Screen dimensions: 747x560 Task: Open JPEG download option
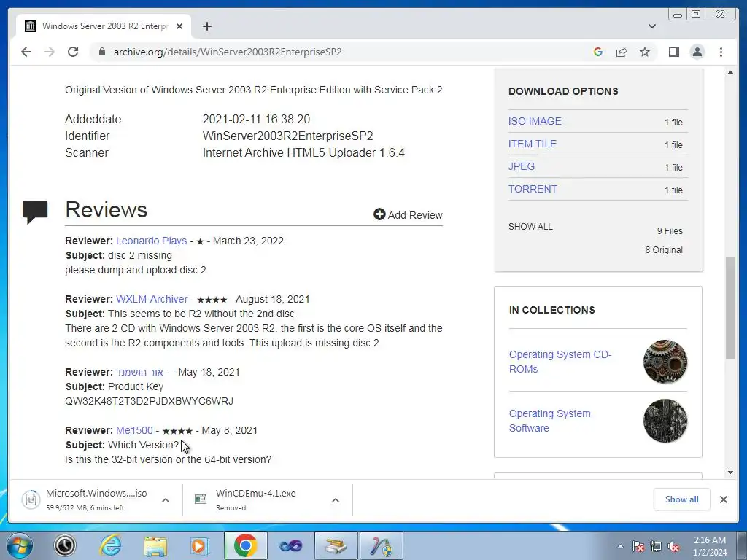(521, 166)
